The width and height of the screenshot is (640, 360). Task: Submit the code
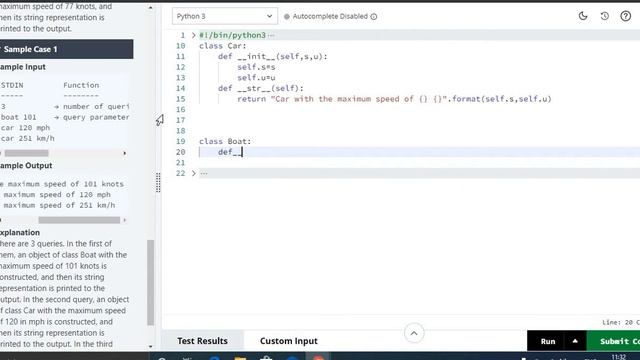(613, 341)
